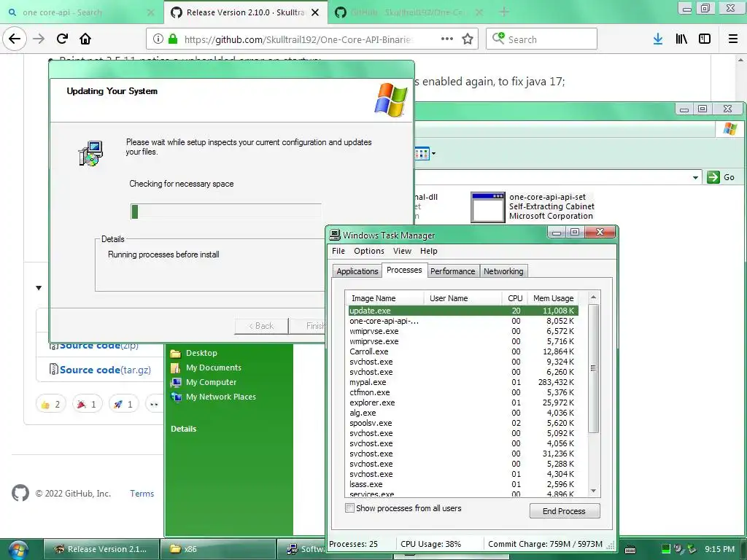Bookmark this page with the star

click(468, 39)
